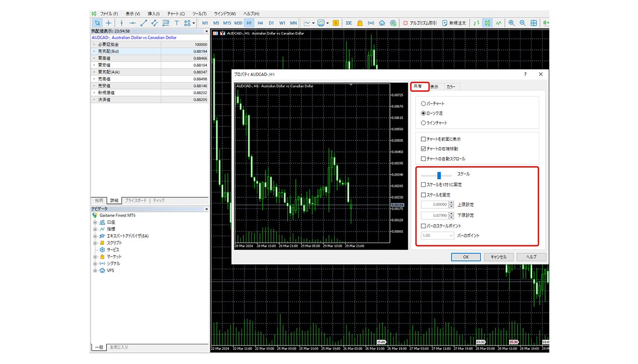The width and height of the screenshot is (638, 364).
Task: Select the Fibonacci retracement tool
Action: [166, 23]
